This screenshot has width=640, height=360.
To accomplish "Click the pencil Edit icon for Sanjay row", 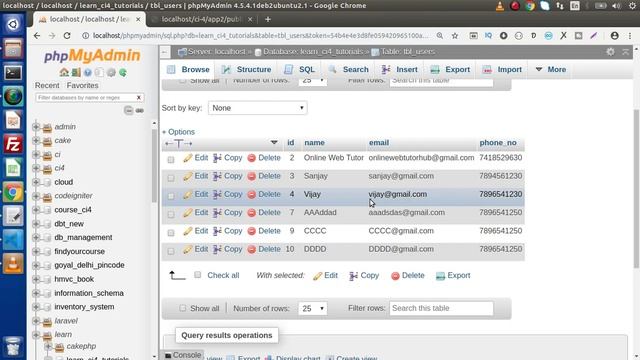I will (187, 177).
